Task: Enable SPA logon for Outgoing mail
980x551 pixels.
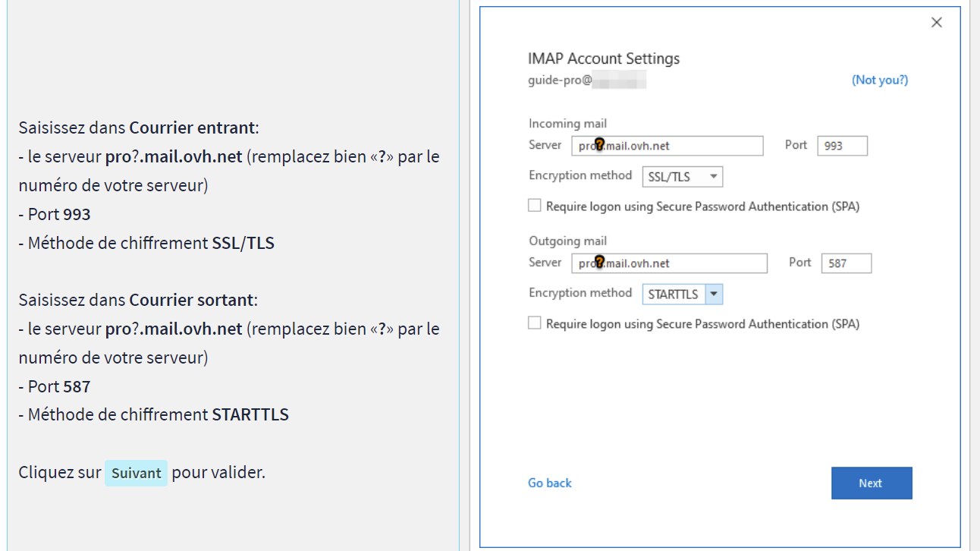Action: [x=535, y=323]
